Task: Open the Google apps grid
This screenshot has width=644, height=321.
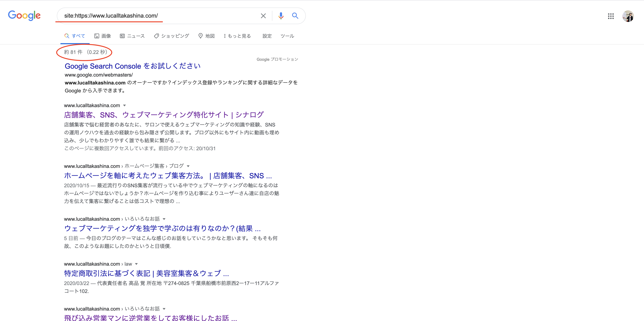Action: click(x=611, y=16)
